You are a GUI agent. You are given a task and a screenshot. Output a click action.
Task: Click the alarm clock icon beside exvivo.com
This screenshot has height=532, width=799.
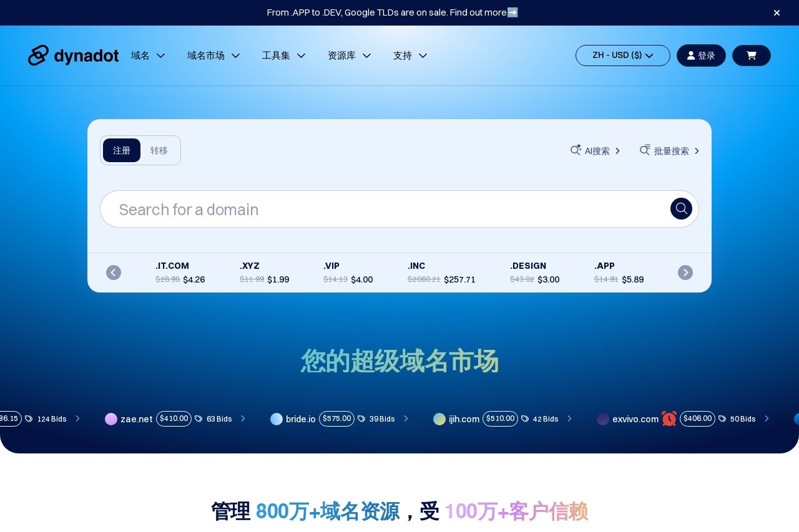point(669,419)
